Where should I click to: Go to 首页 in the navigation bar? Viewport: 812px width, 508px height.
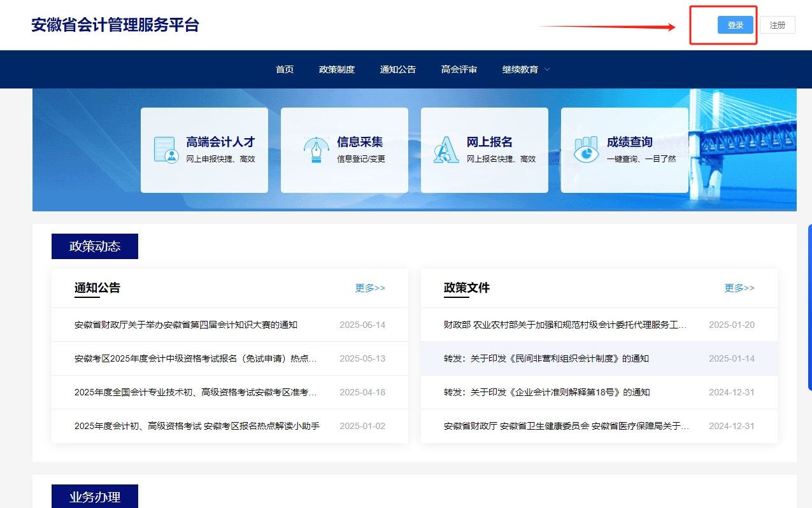[284, 69]
